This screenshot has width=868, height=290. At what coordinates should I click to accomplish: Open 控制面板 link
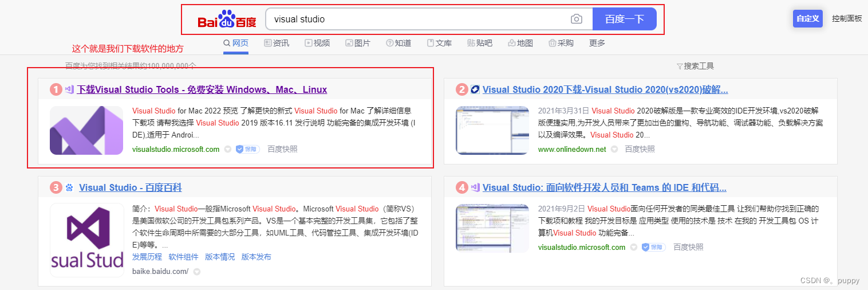(x=847, y=18)
